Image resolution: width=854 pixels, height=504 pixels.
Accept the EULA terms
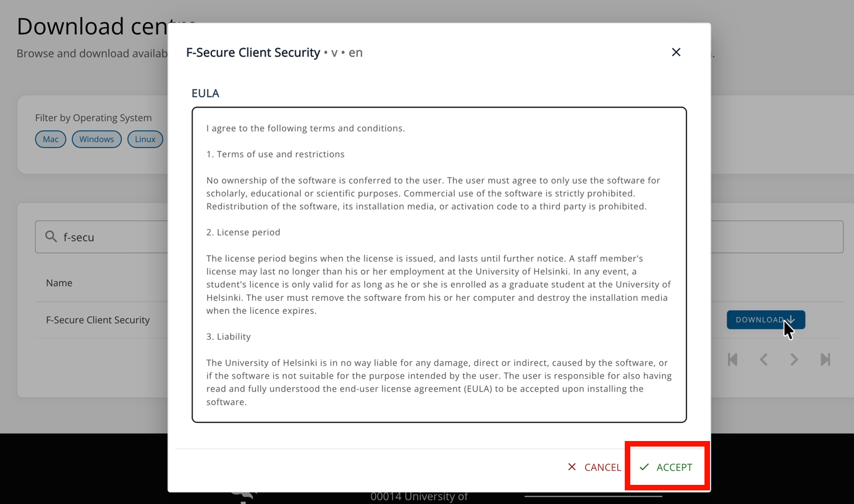[666, 467]
